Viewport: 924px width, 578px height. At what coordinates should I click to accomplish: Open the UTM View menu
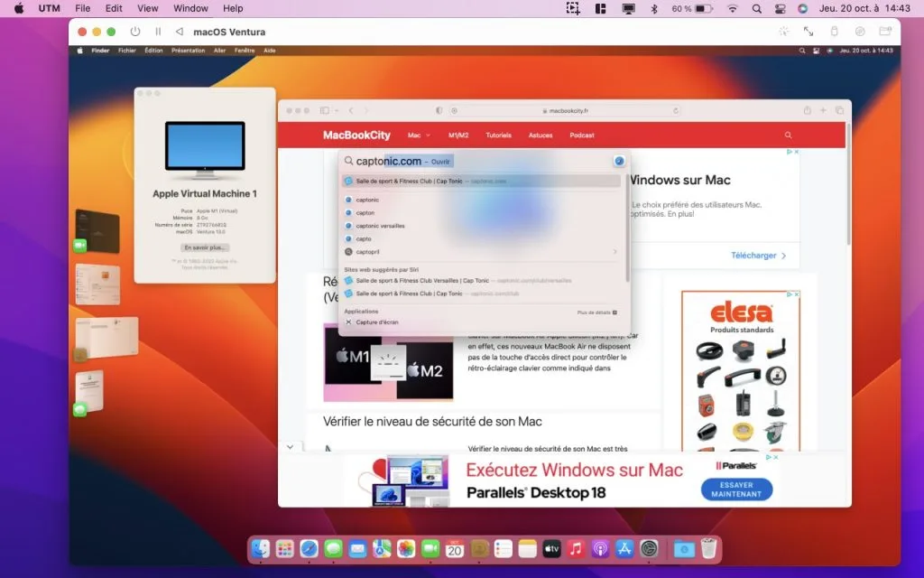tap(147, 8)
